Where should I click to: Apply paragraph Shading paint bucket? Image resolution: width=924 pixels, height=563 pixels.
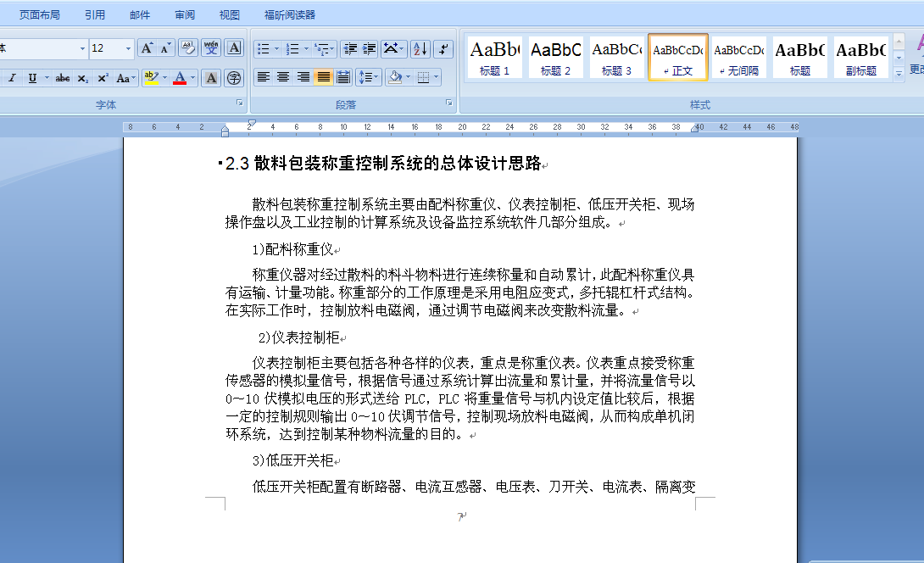point(395,77)
